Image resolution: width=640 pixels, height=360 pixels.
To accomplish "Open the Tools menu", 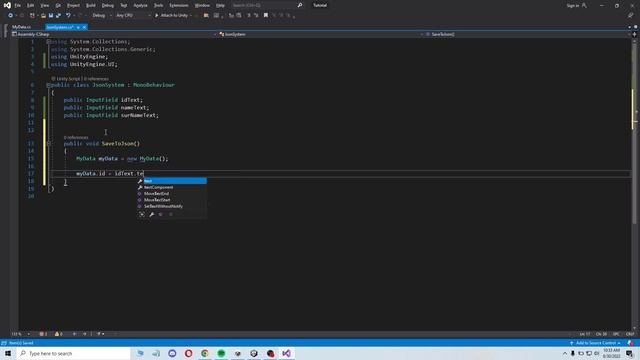I will [x=158, y=5].
